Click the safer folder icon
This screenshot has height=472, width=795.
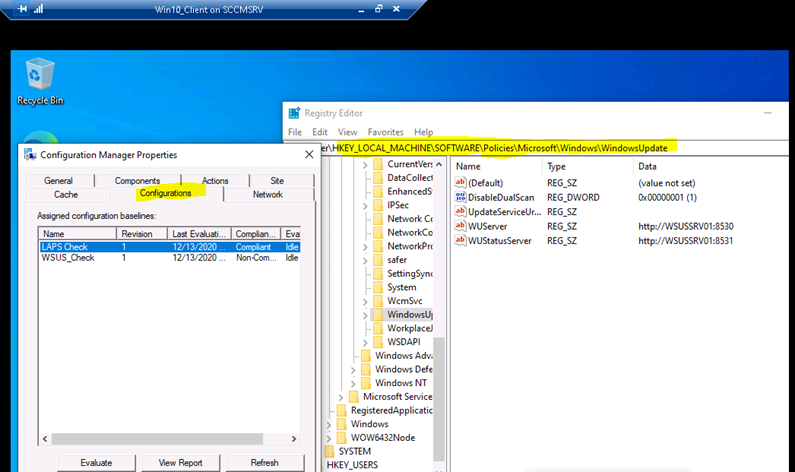(378, 260)
